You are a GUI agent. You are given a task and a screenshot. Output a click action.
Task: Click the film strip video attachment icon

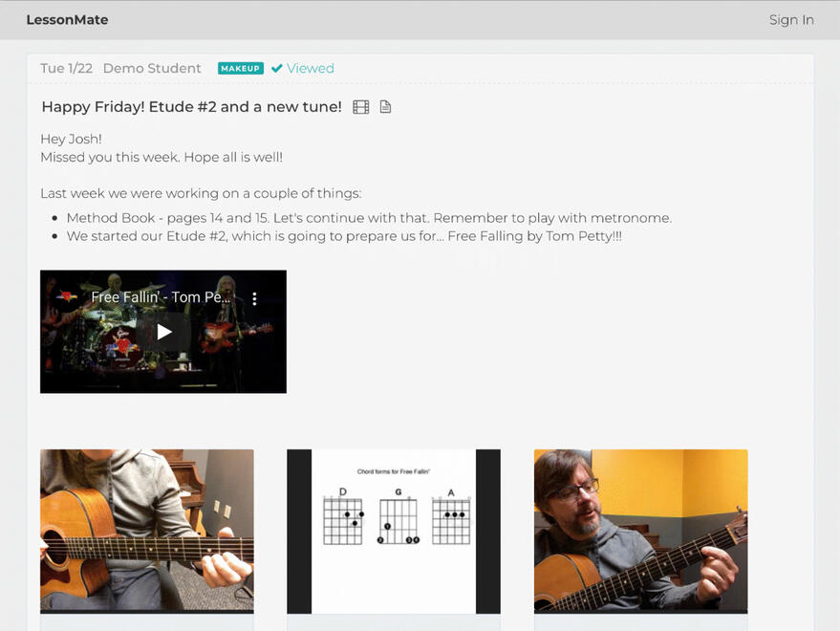360,107
